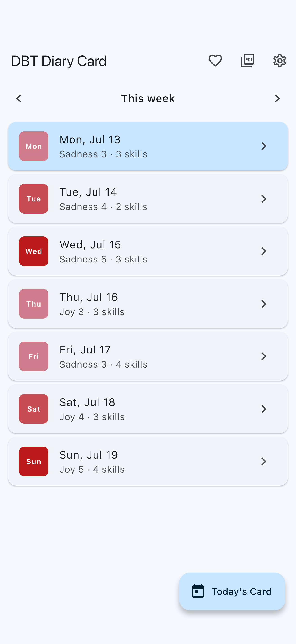The width and height of the screenshot is (296, 644).
Task: Open Today's Card button
Action: pos(232,591)
